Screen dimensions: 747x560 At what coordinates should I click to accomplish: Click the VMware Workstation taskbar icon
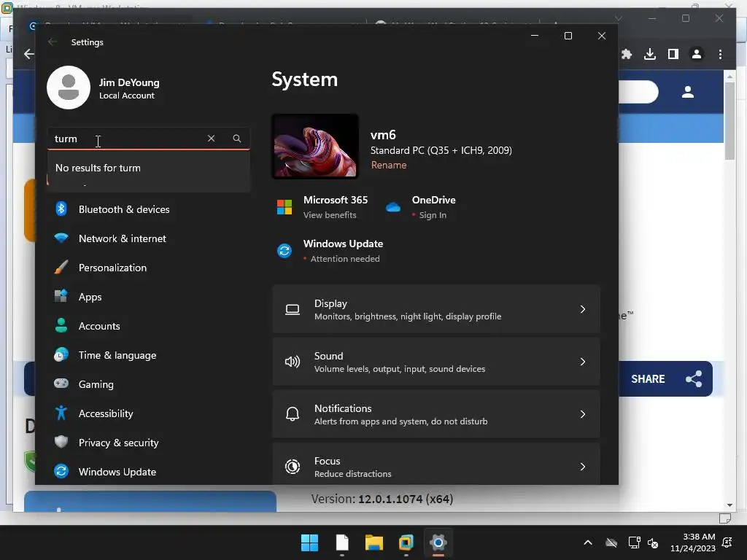406,542
